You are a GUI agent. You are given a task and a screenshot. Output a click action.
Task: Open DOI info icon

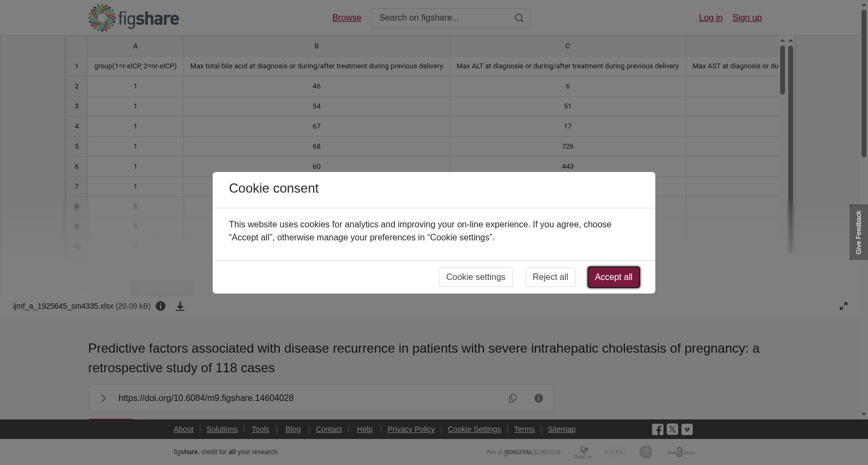[539, 398]
